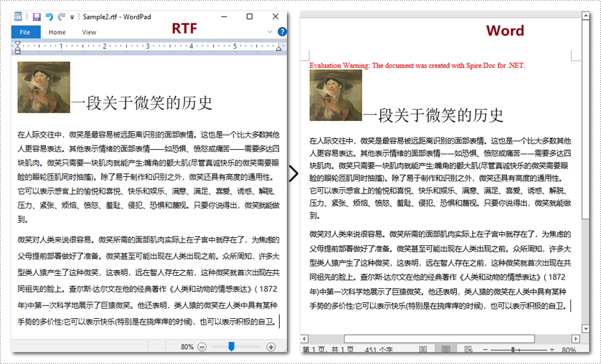
Task: Select the portrait image in Word document
Action: (x=336, y=95)
